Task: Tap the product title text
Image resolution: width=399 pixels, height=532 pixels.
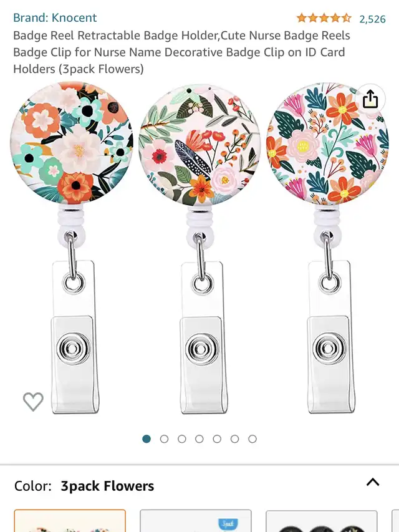Action: pos(181,52)
